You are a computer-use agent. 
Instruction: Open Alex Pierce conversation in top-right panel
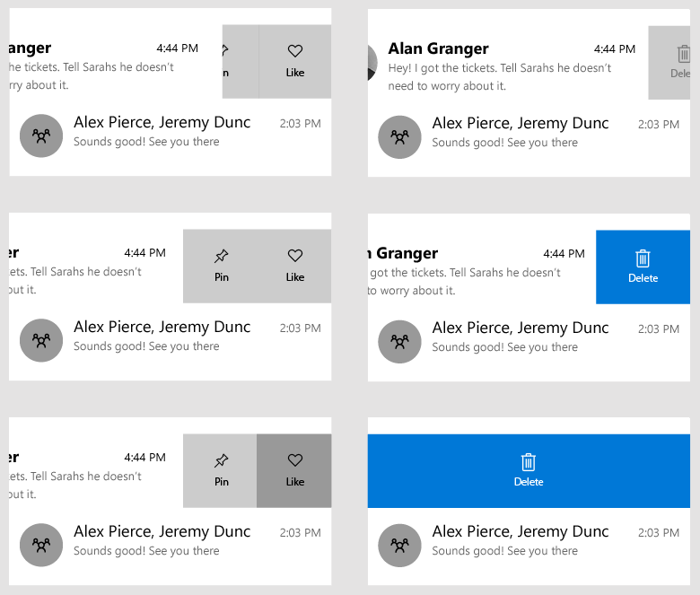[x=529, y=137]
